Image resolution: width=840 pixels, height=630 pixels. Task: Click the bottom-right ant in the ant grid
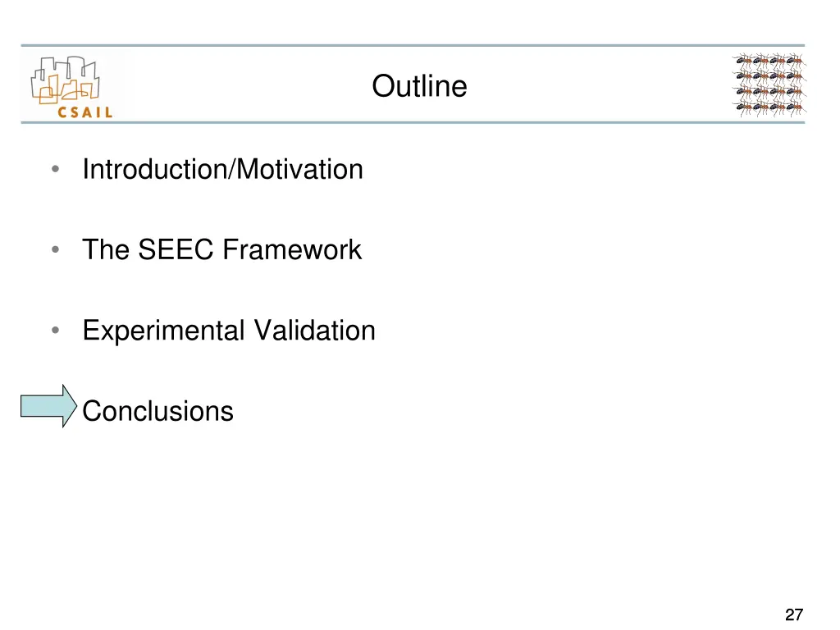pos(794,107)
